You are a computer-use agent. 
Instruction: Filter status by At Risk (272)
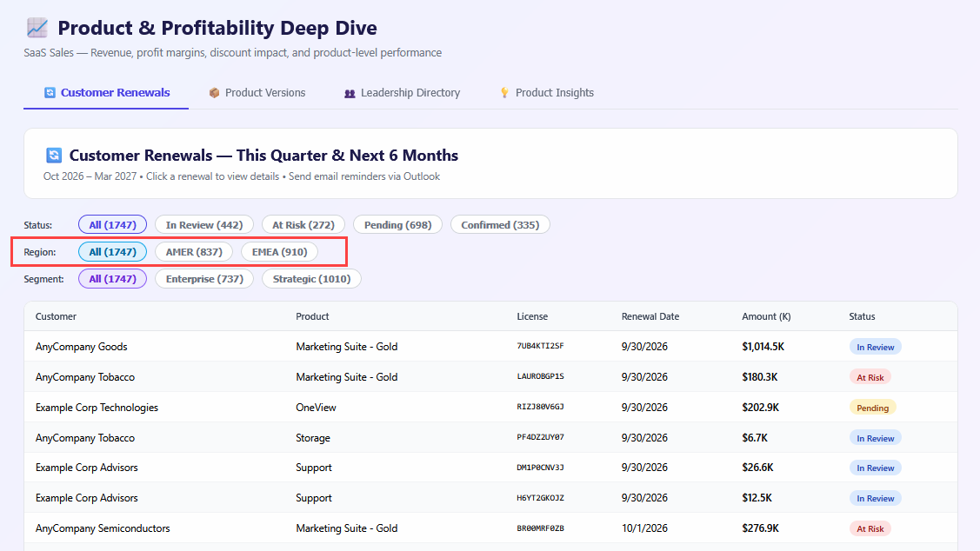[x=303, y=225]
